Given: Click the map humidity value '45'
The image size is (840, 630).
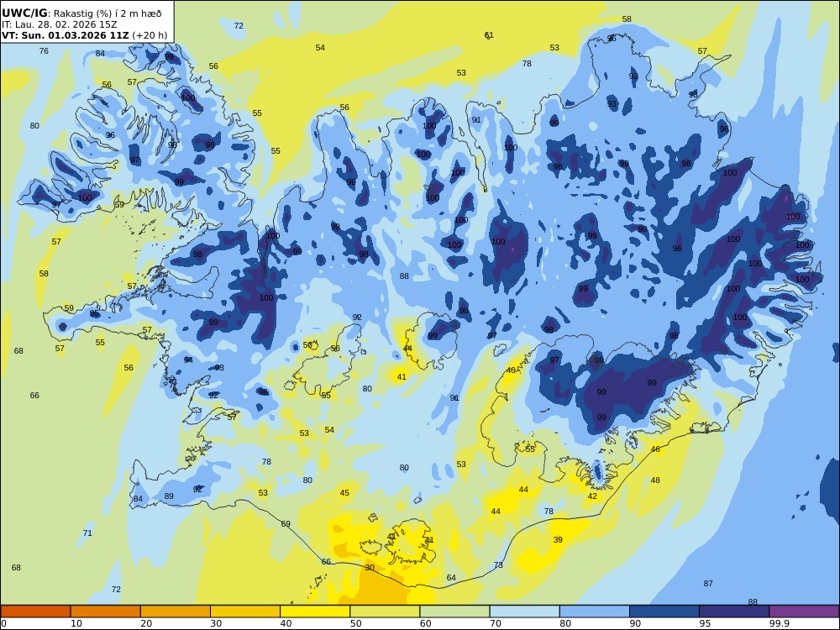Looking at the screenshot, I should [x=344, y=493].
